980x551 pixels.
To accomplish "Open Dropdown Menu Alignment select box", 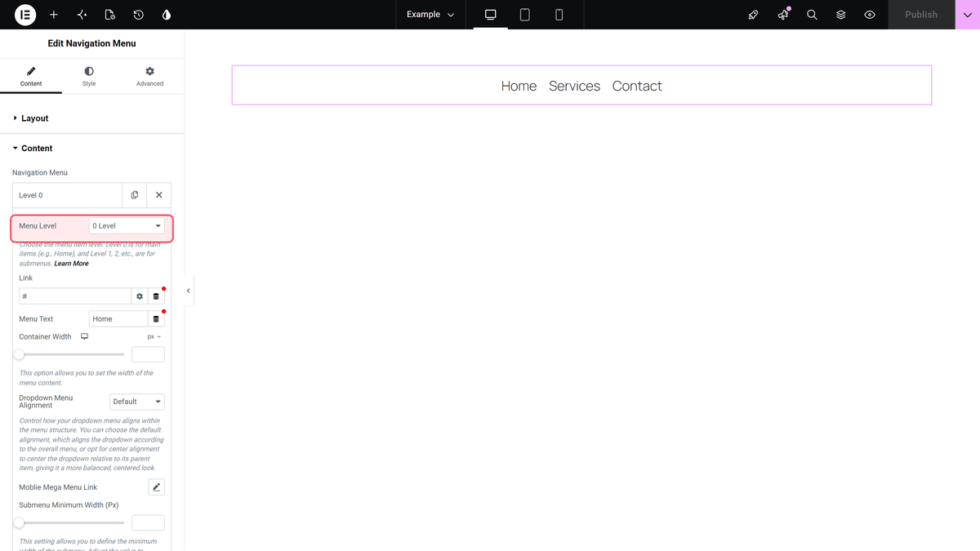I will (x=137, y=402).
